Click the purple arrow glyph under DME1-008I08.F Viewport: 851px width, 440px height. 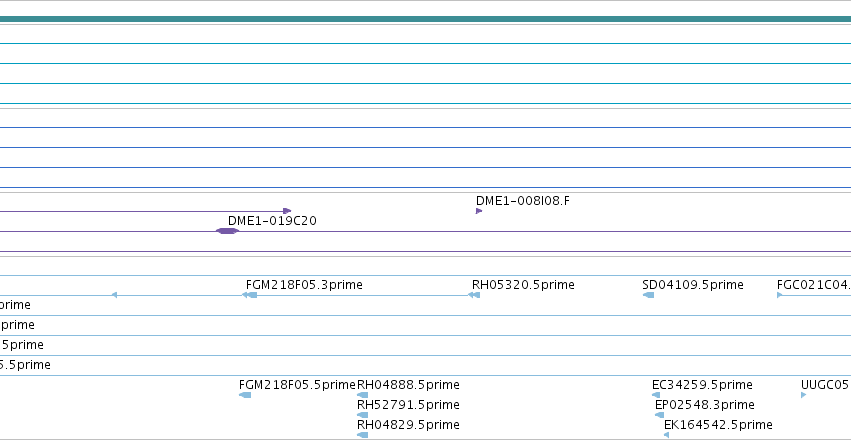click(x=479, y=211)
